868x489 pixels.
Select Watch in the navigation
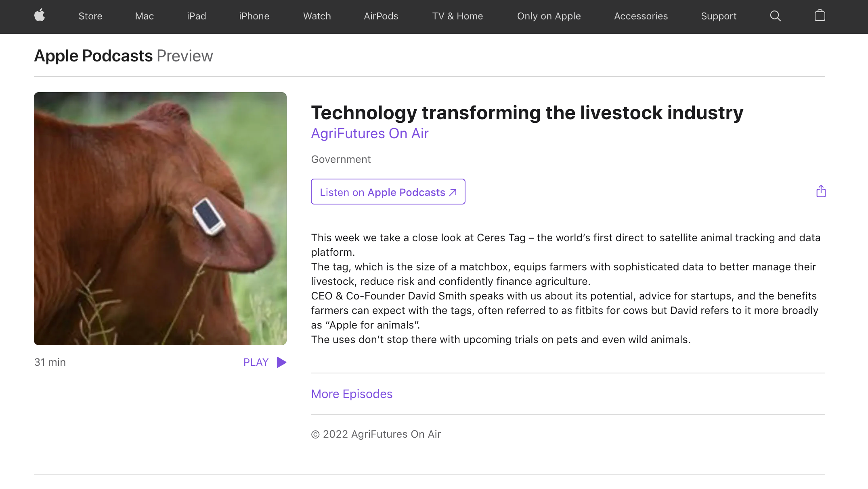(317, 16)
